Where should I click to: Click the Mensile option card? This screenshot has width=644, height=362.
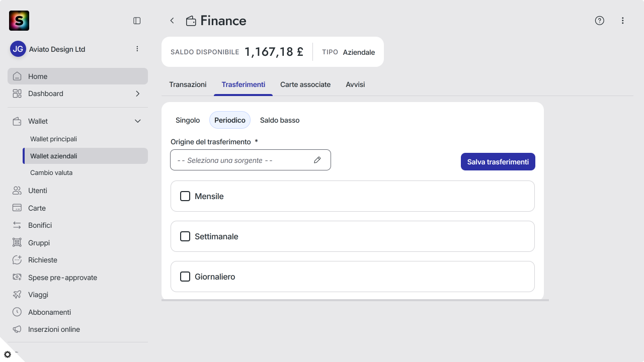pyautogui.click(x=353, y=196)
